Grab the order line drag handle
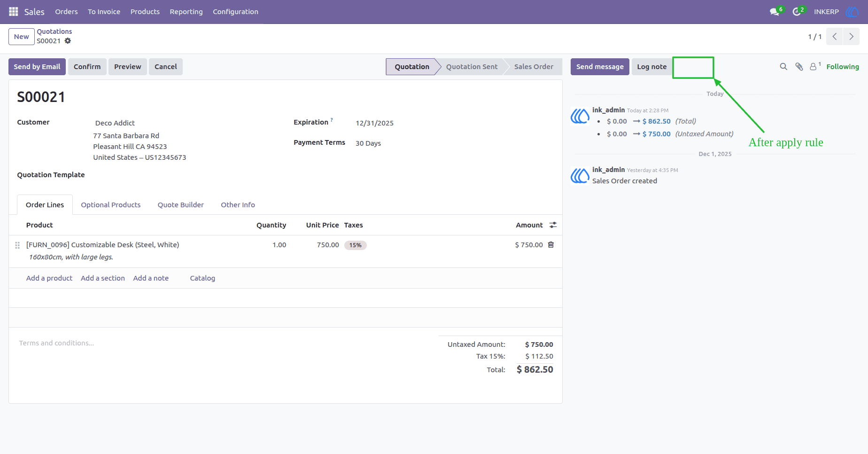Image resolution: width=868 pixels, height=454 pixels. click(17, 245)
